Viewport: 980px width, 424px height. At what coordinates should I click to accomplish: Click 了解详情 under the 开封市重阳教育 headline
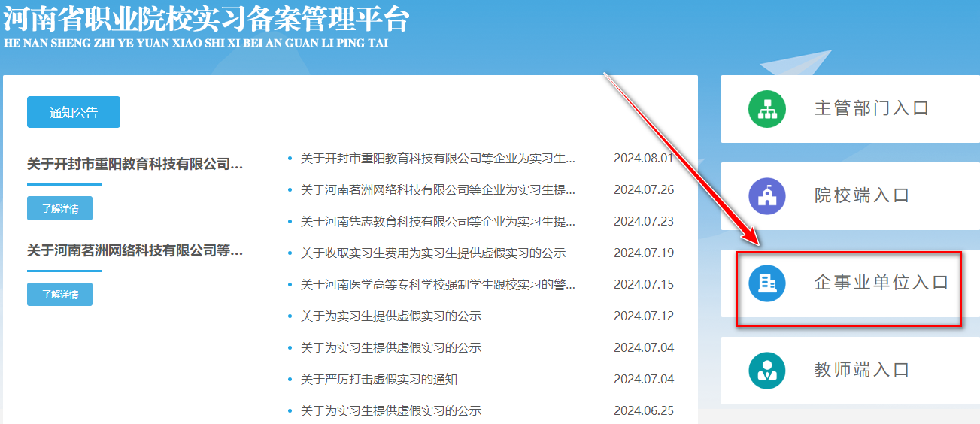[x=59, y=208]
